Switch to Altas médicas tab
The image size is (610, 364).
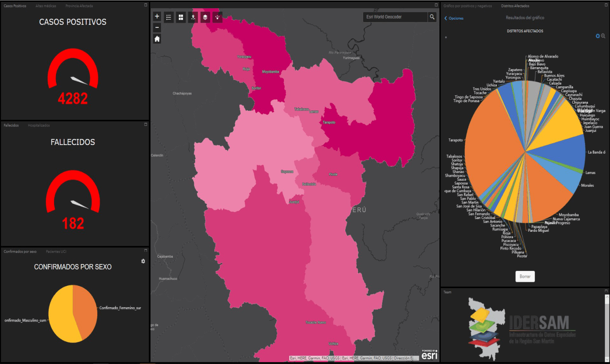tap(46, 6)
